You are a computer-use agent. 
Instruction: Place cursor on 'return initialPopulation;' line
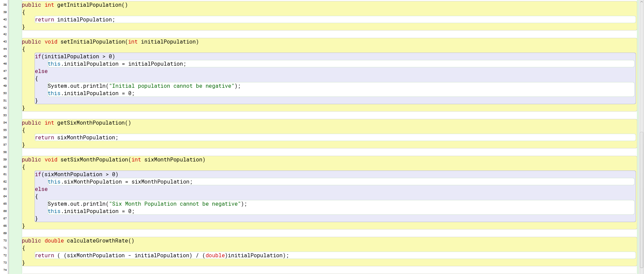75,20
